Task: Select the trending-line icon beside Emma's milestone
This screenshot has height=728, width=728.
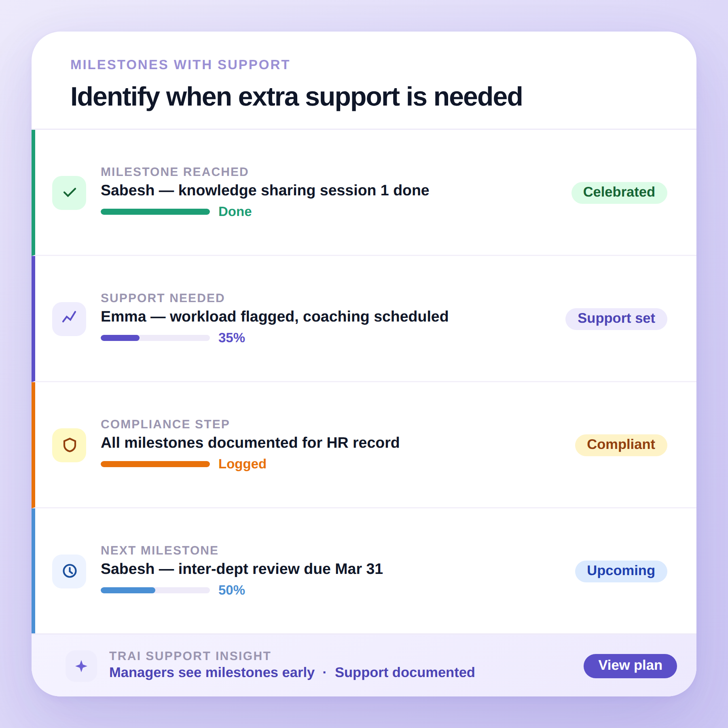Action: (69, 319)
